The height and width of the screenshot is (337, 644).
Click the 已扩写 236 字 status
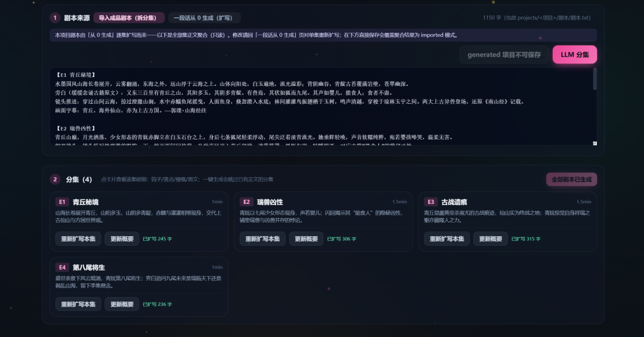click(157, 304)
